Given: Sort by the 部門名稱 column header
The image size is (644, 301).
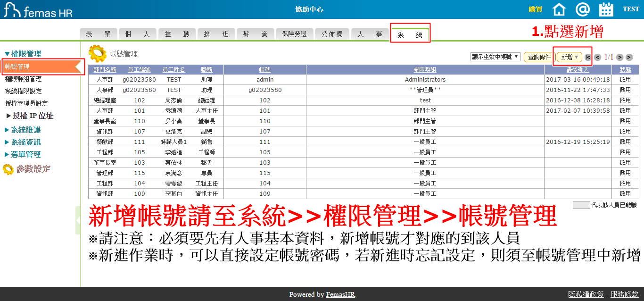Looking at the screenshot, I should click(105, 70).
